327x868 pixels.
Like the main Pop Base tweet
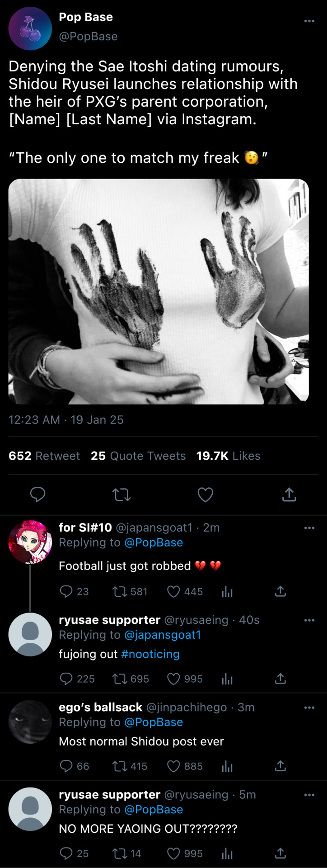205,495
